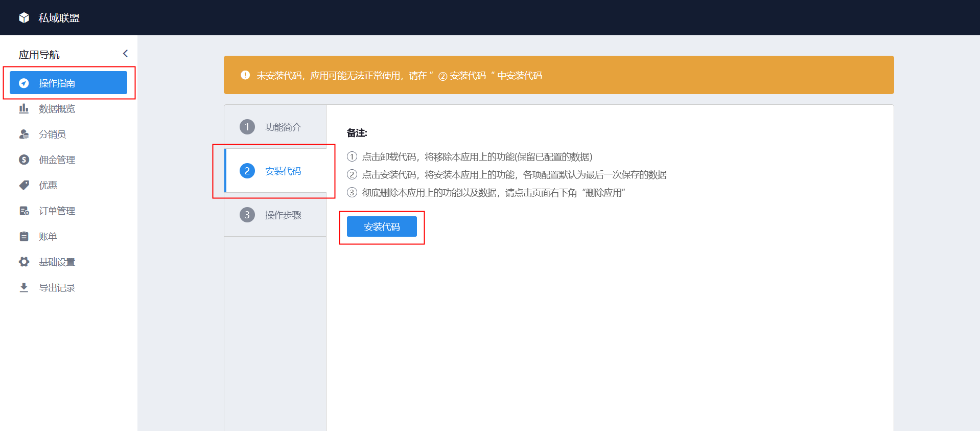Open the 操作指南 menu item

pyautogui.click(x=68, y=83)
